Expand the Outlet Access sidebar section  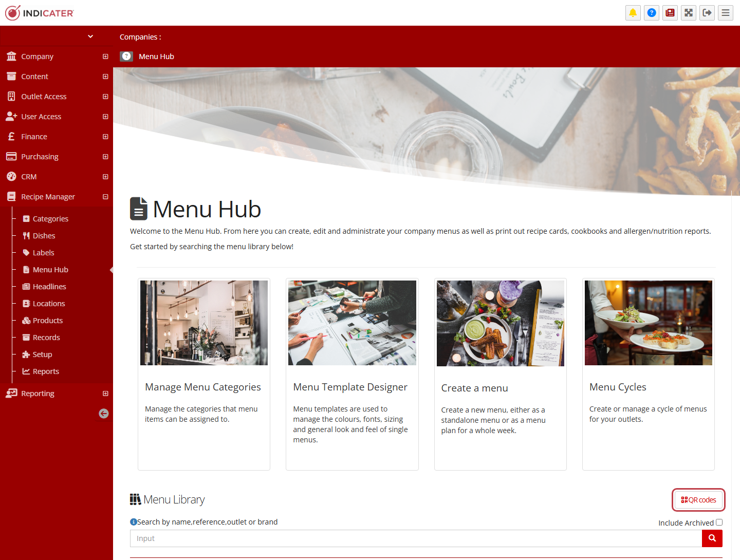pos(105,97)
